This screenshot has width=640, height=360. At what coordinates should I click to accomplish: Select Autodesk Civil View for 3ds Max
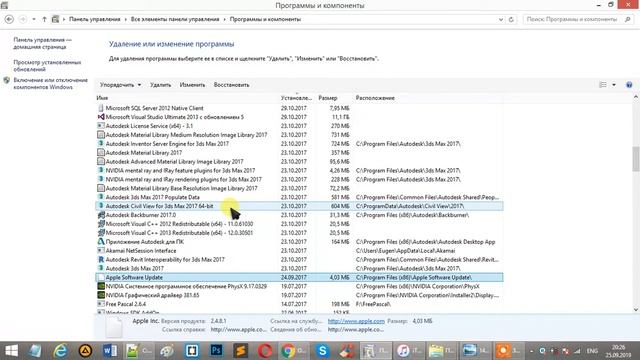(299, 206)
